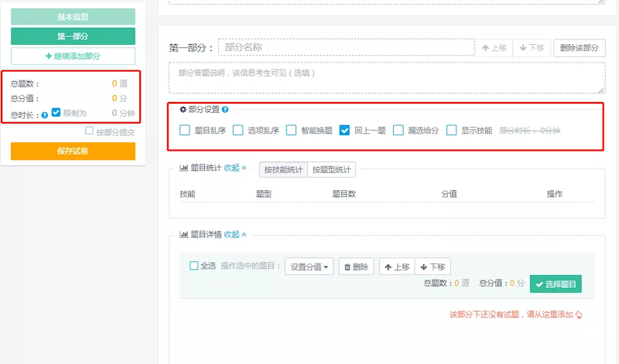The image size is (619, 364).
Task: Move selected questions up with 上移
Action: point(397,267)
